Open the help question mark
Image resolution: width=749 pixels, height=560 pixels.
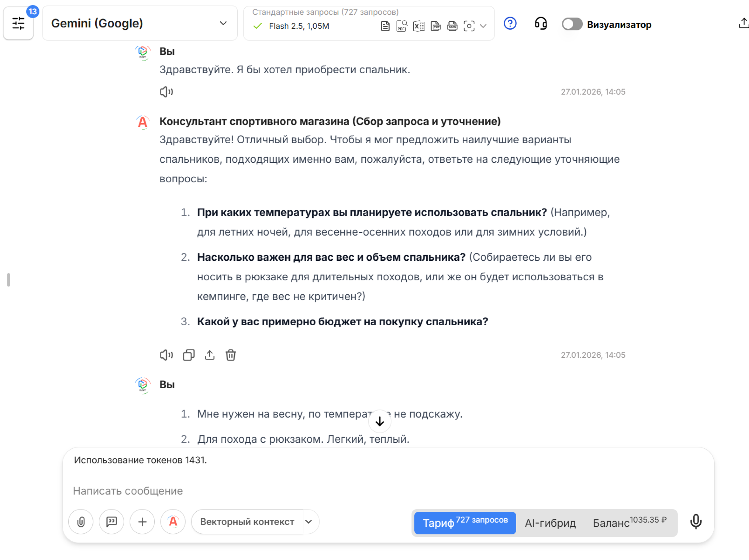click(510, 23)
